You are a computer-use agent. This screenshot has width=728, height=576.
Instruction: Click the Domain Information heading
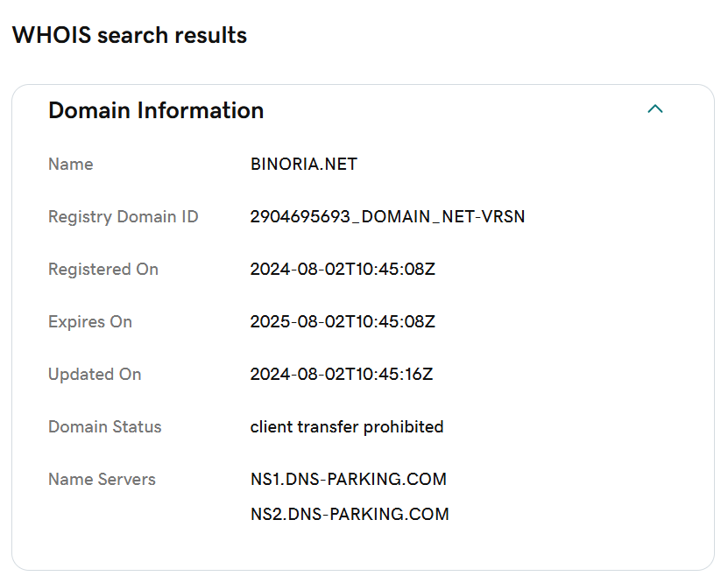click(156, 110)
